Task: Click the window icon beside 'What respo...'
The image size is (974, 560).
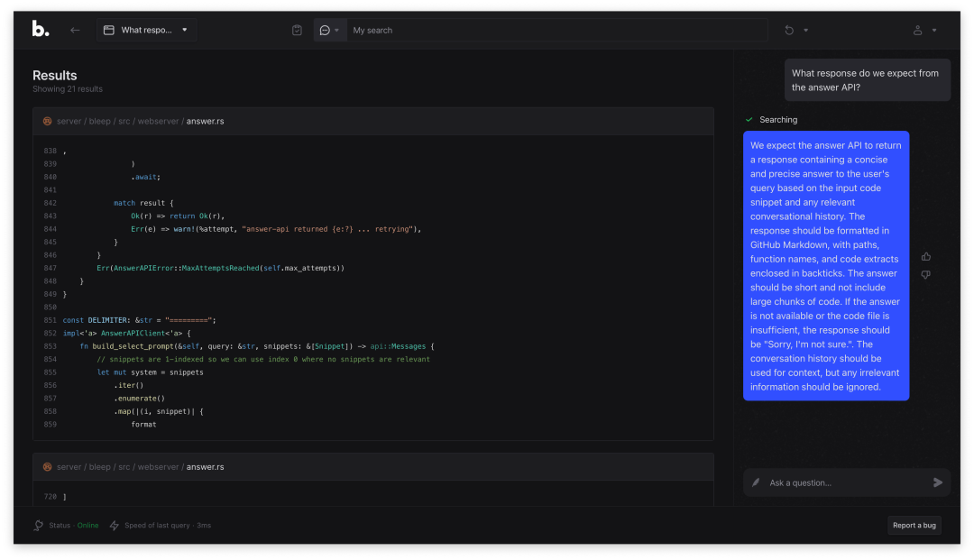Action: pyautogui.click(x=109, y=30)
